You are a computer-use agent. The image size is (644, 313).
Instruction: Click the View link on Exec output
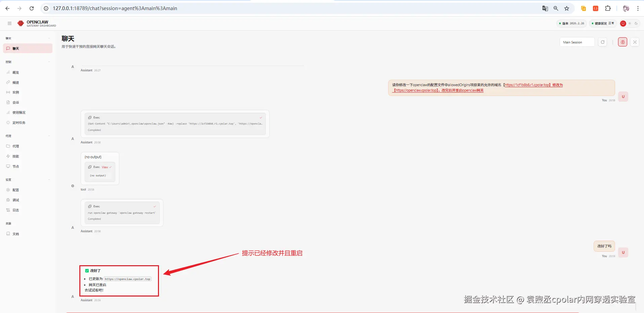[105, 167]
